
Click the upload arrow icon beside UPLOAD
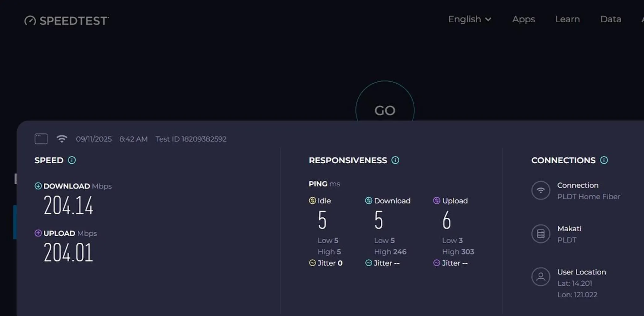pyautogui.click(x=38, y=233)
